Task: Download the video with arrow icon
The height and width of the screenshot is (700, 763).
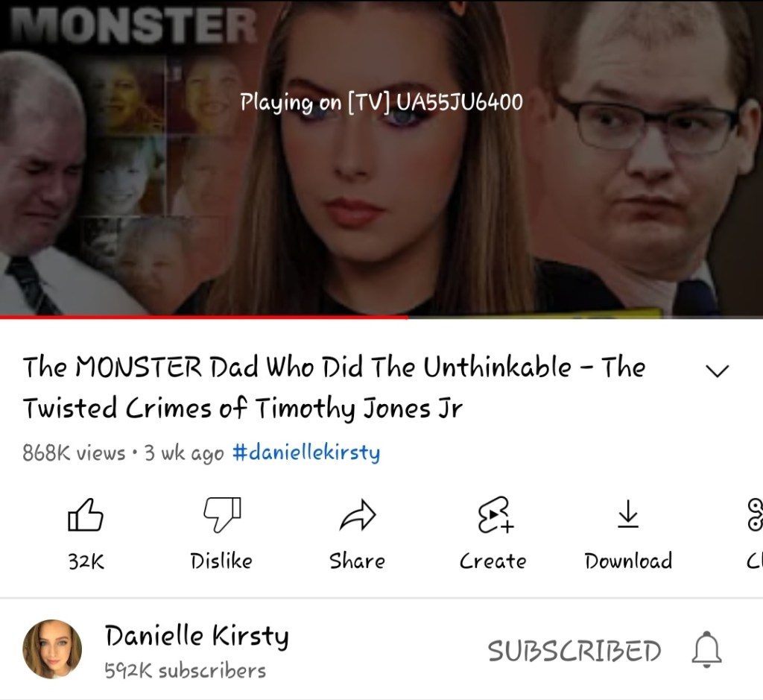Action: (x=628, y=514)
